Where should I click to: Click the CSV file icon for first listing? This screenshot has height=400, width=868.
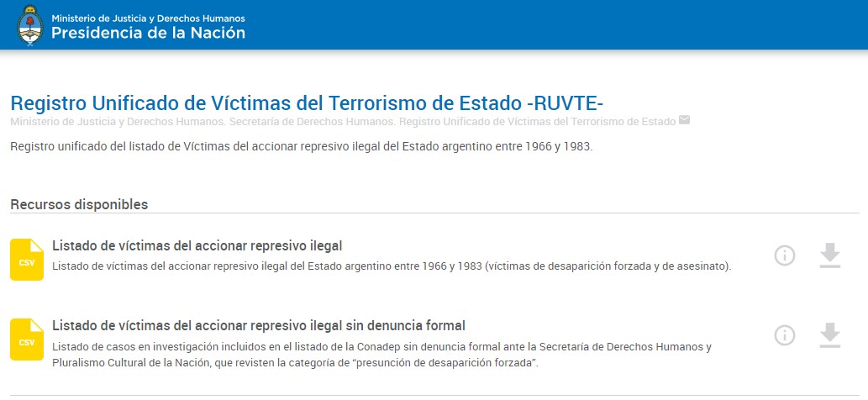pos(27,260)
